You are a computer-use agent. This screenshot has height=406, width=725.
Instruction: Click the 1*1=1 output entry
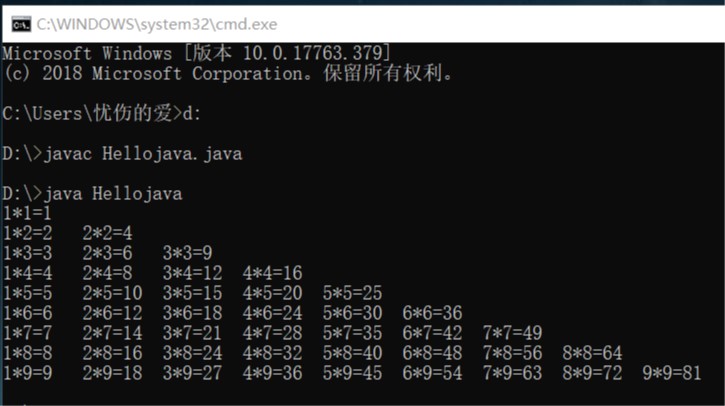click(x=27, y=213)
